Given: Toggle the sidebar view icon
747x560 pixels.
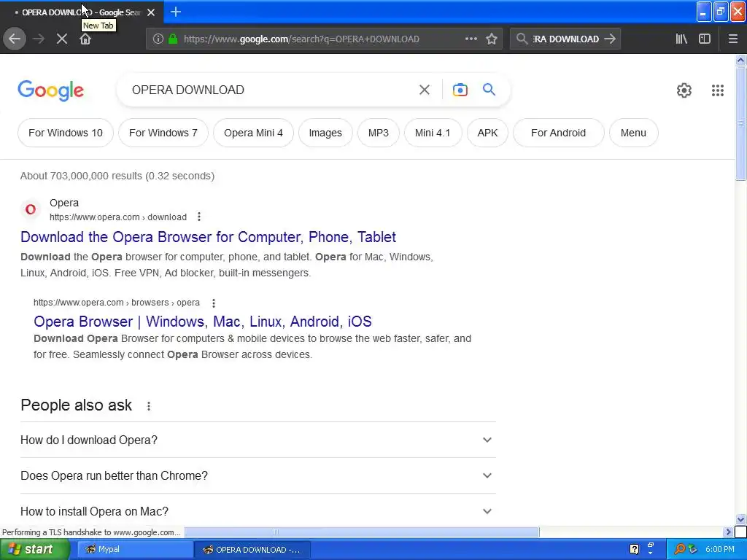Looking at the screenshot, I should (705, 39).
